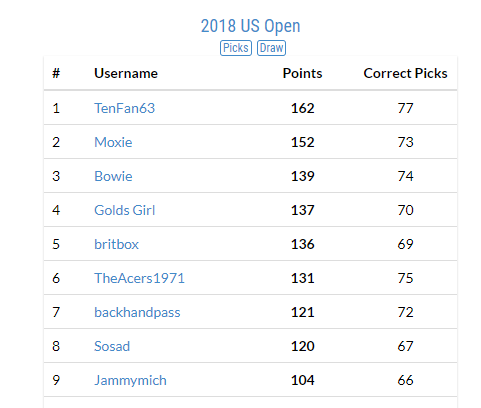Select TenFan63's 162 points cell

click(303, 108)
